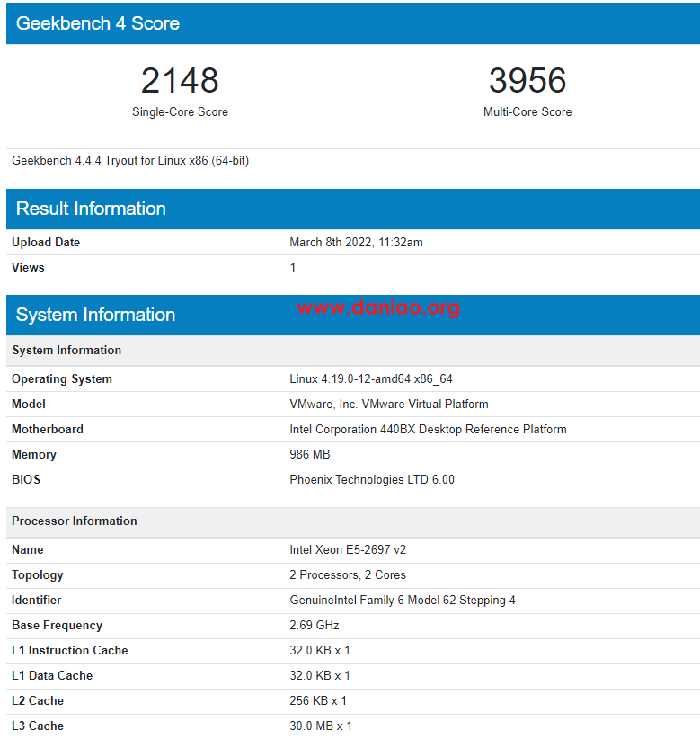
Task: Click the 'L1 Data Cache' row label
Action: point(52,675)
